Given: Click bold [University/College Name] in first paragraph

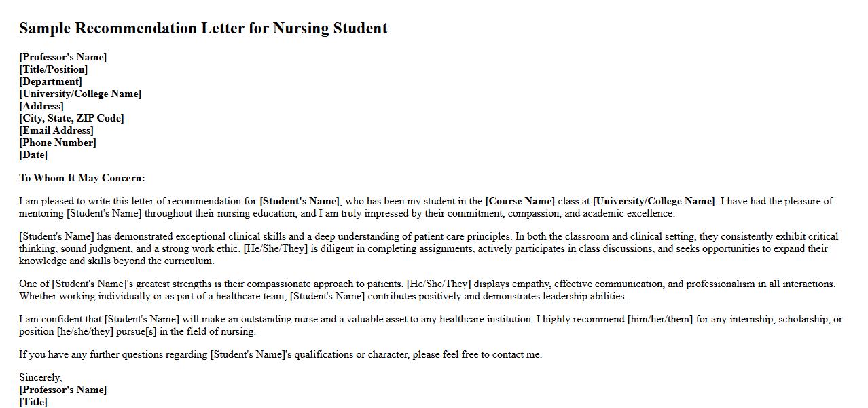Looking at the screenshot, I should 653,201.
